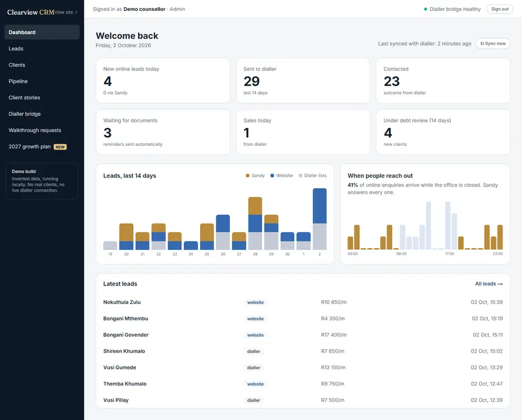
Task: Click lead name Themba Khumalo
Action: [125, 384]
